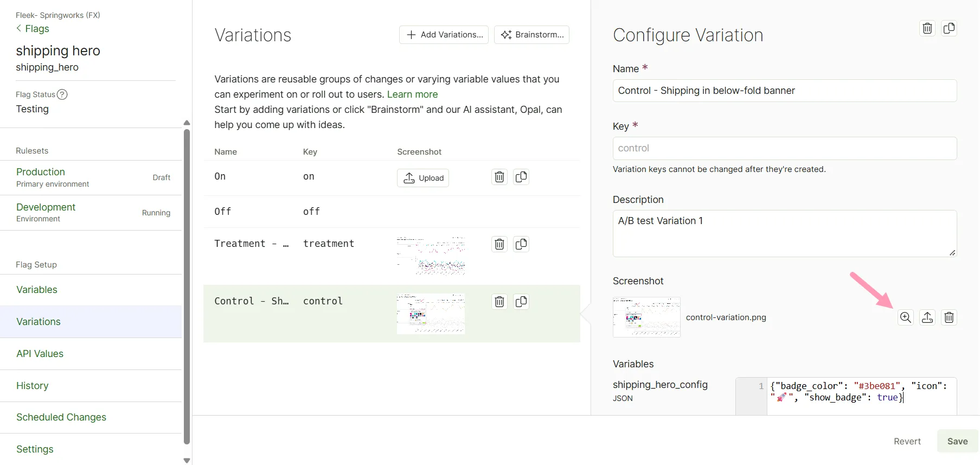Revert the variation changes
The height and width of the screenshot is (465, 980).
pos(907,441)
